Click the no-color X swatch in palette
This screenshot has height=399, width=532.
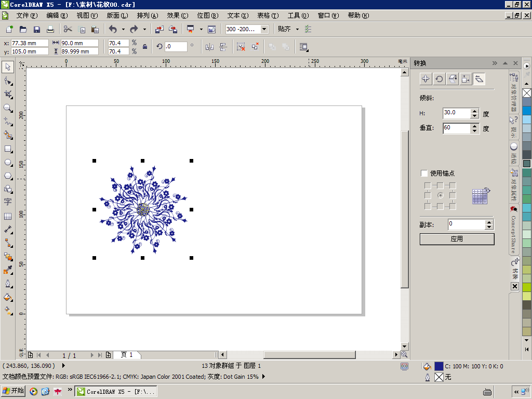(527, 92)
